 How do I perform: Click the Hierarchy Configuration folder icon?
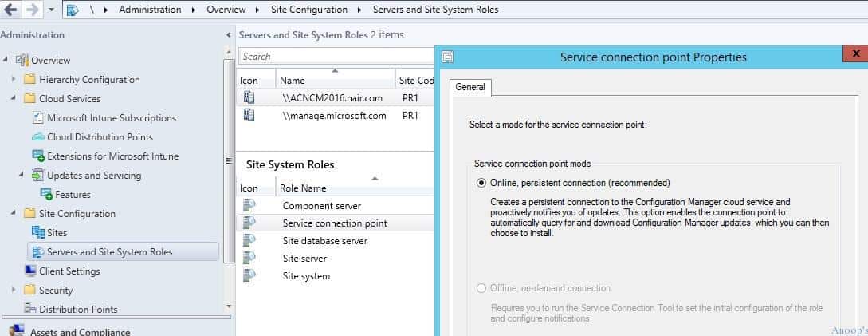29,79
